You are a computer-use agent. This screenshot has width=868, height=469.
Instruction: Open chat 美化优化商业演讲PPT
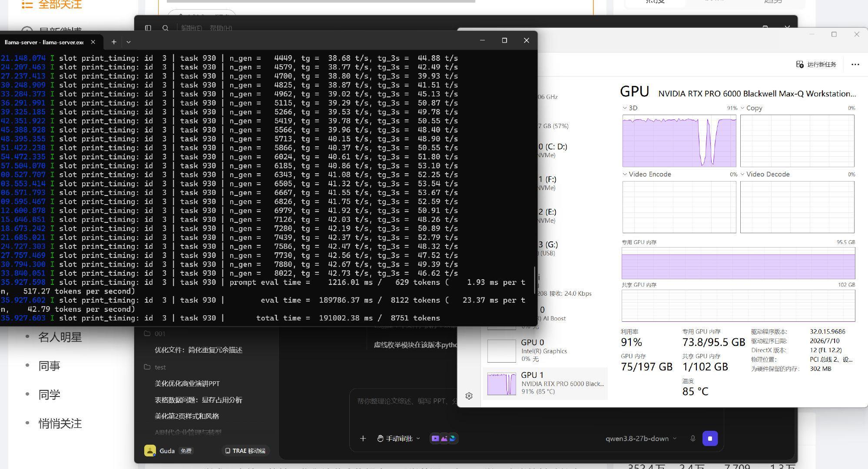pos(187,383)
